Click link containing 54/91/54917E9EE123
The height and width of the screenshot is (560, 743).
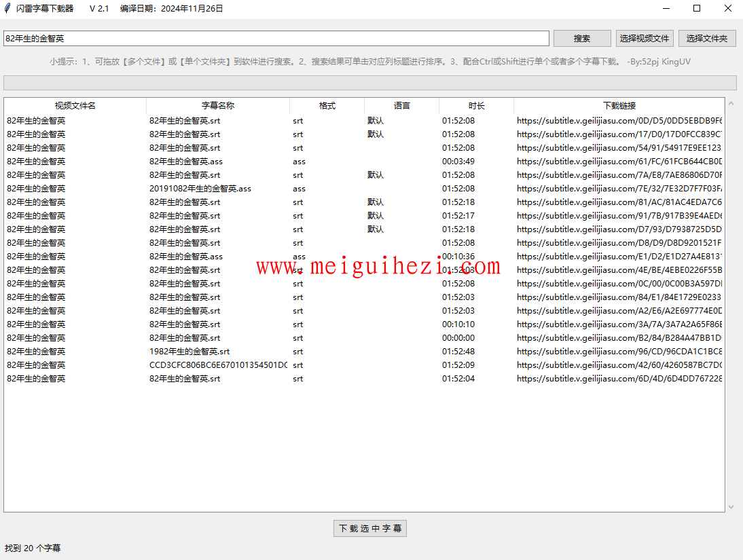point(619,148)
